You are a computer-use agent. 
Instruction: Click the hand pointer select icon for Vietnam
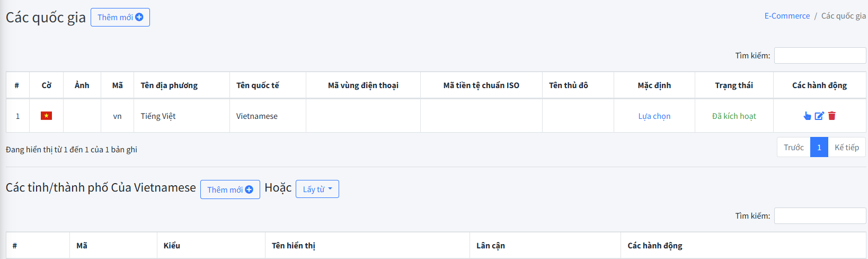807,116
